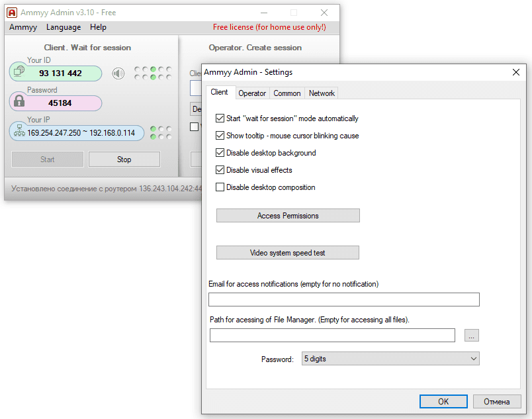Open the Password digits dropdown
Screen dimensions: 532x419
click(x=390, y=359)
